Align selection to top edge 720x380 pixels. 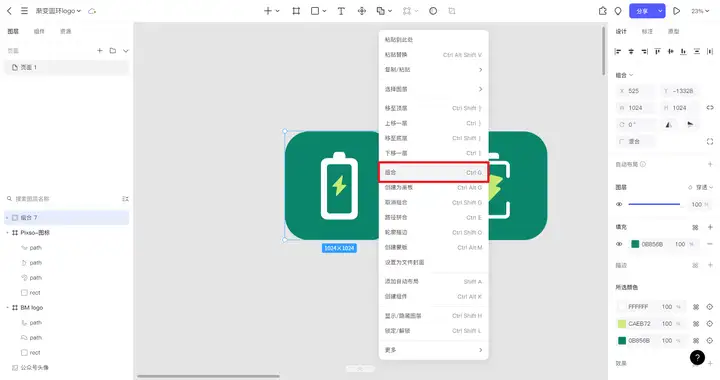658,51
